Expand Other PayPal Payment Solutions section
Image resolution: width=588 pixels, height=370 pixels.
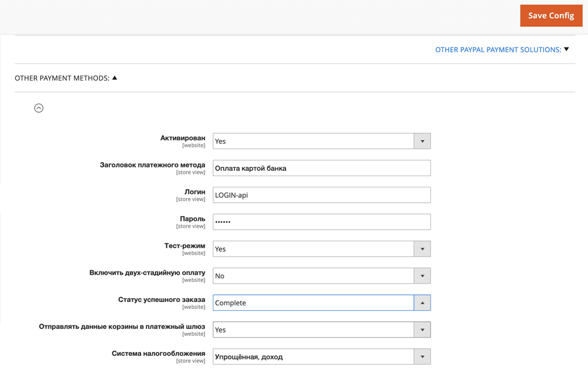(x=502, y=50)
